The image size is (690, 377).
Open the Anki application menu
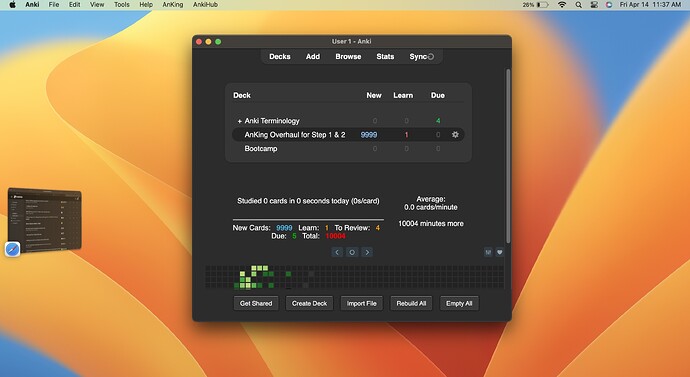tap(32, 5)
